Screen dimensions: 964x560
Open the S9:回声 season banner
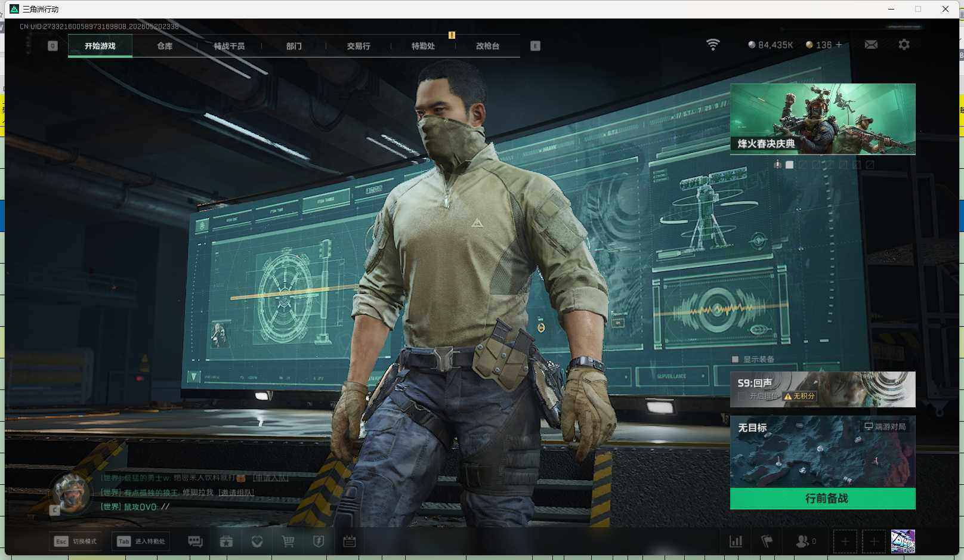(x=823, y=389)
